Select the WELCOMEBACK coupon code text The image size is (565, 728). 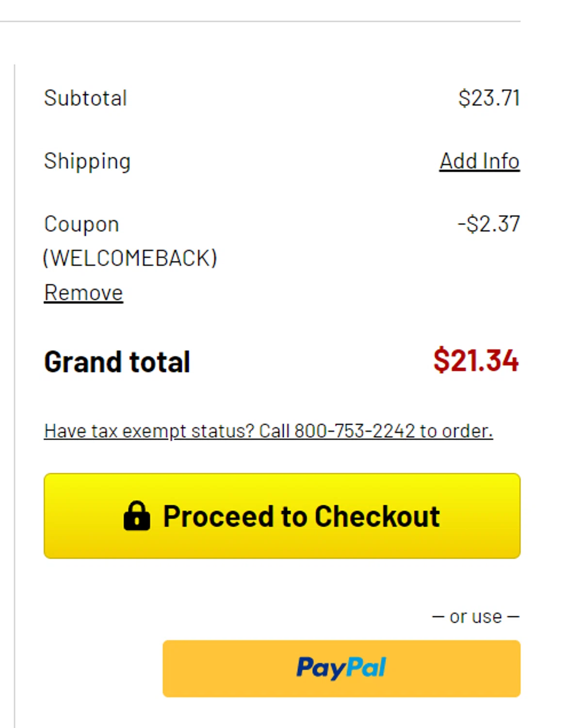[130, 258]
